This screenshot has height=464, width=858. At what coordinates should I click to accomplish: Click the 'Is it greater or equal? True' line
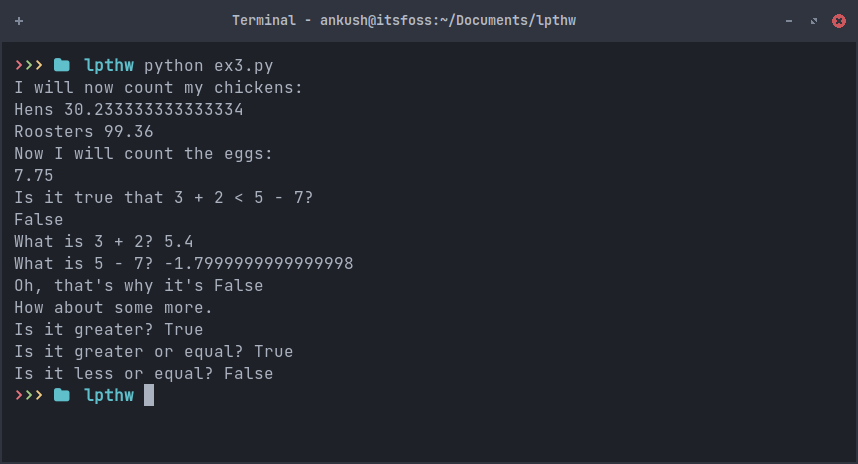[x=153, y=352]
